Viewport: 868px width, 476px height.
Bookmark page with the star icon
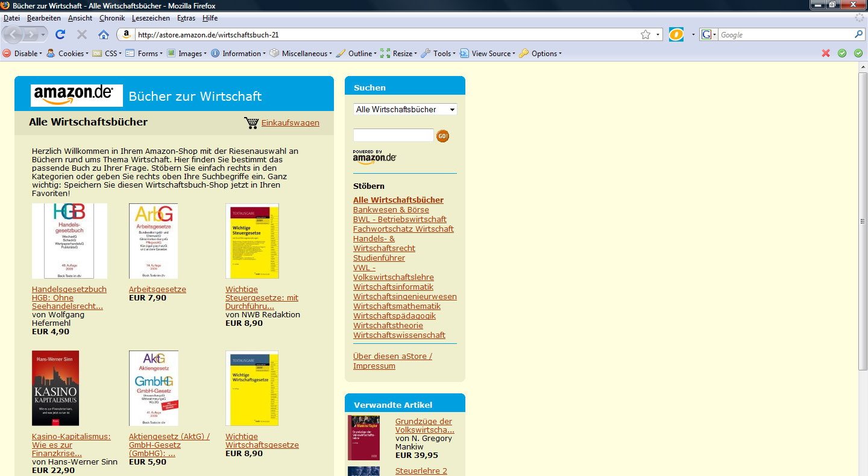pyautogui.click(x=645, y=34)
